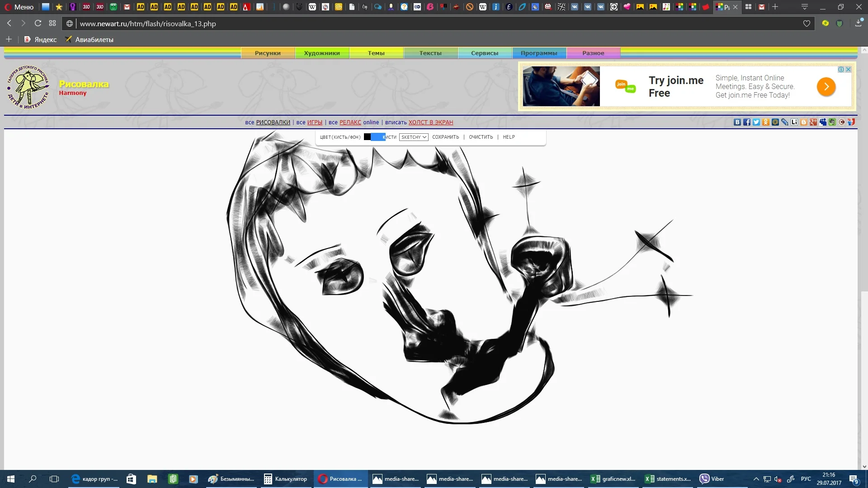Share via the Twitter icon
Image resolution: width=868 pixels, height=488 pixels.
point(756,122)
